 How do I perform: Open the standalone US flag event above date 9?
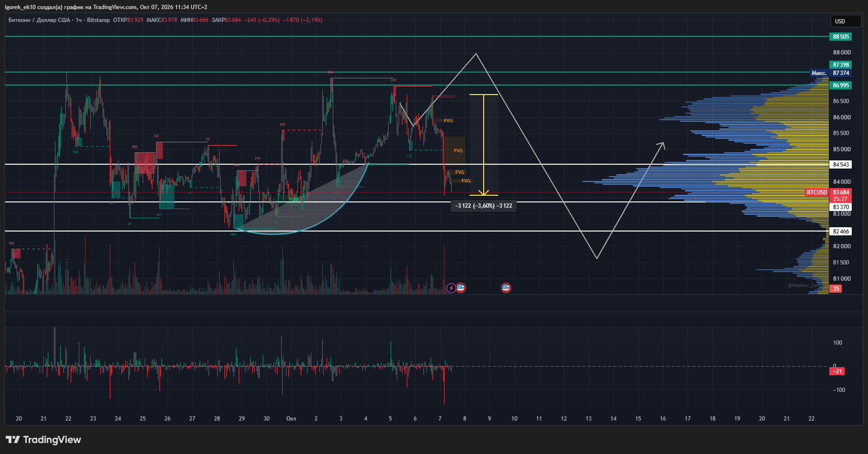click(506, 288)
